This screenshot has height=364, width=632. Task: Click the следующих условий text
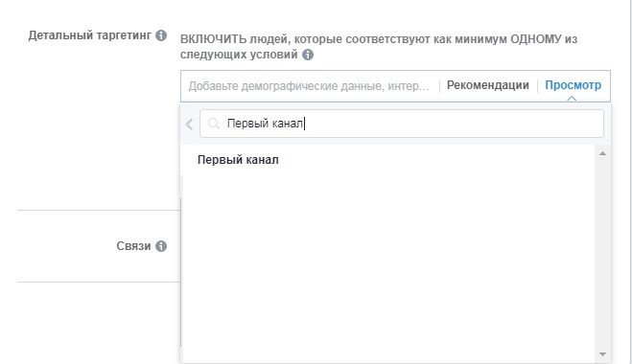coord(239,55)
